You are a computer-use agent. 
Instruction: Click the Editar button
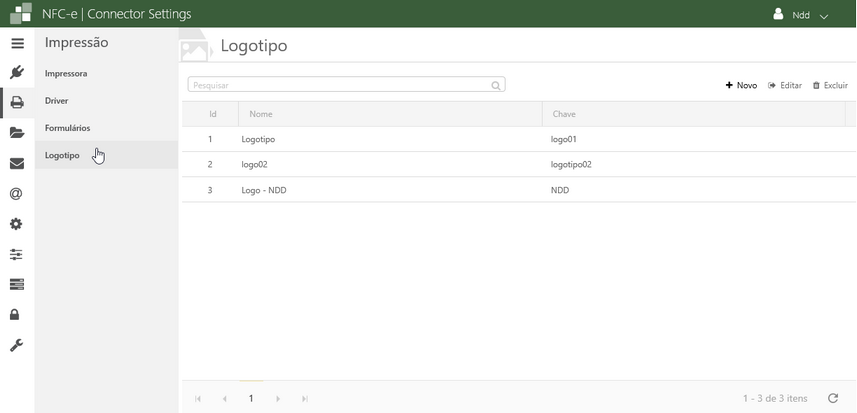785,86
